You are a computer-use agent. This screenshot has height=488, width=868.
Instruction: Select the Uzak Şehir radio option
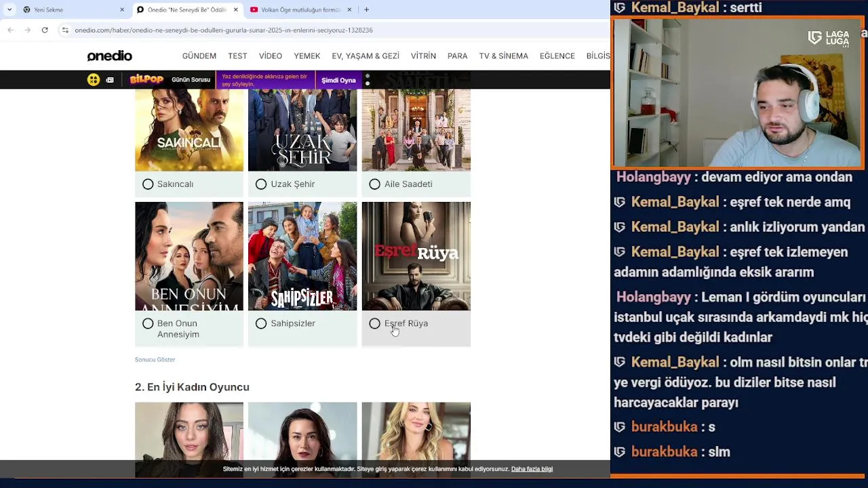261,184
